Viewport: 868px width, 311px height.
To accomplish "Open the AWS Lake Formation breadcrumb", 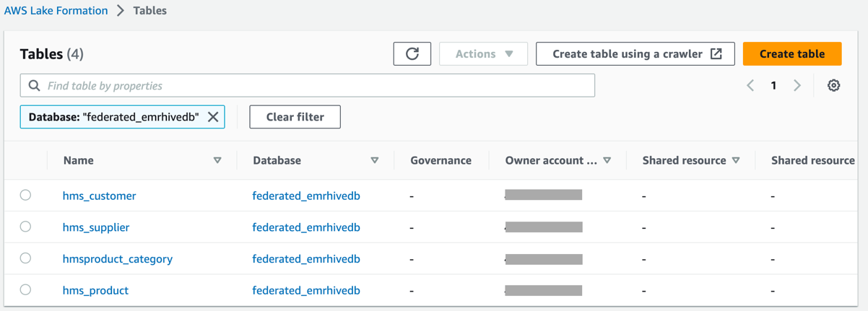I will [x=56, y=11].
